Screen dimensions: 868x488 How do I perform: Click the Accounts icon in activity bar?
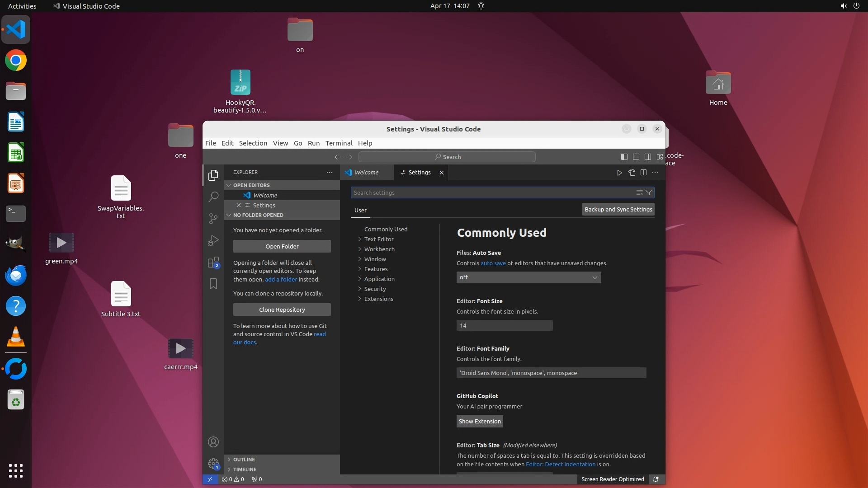[x=213, y=442]
